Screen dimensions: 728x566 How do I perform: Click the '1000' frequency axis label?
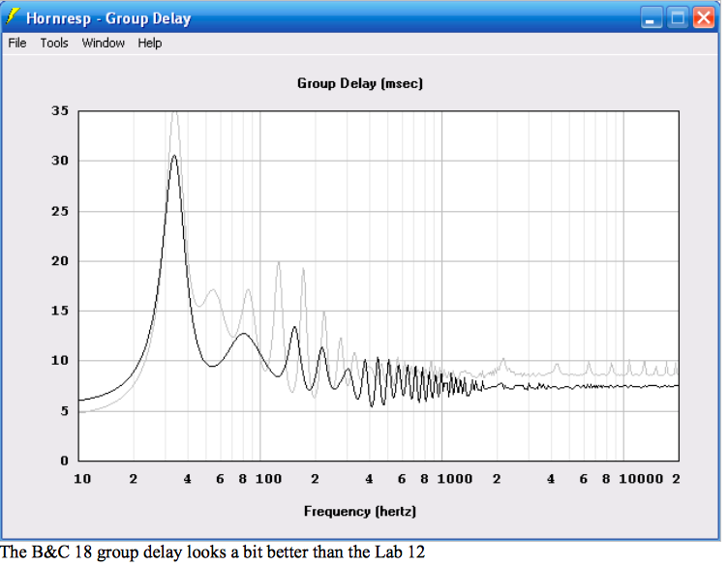click(x=455, y=479)
